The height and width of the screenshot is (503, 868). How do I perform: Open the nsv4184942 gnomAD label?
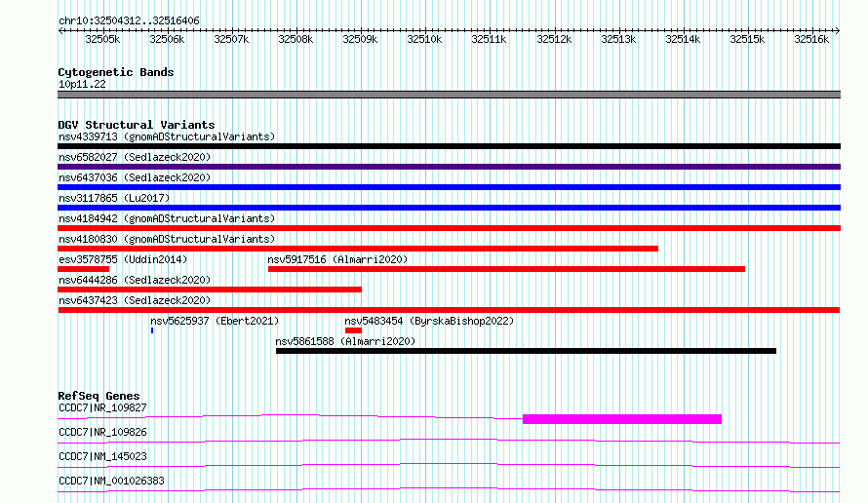(167, 218)
